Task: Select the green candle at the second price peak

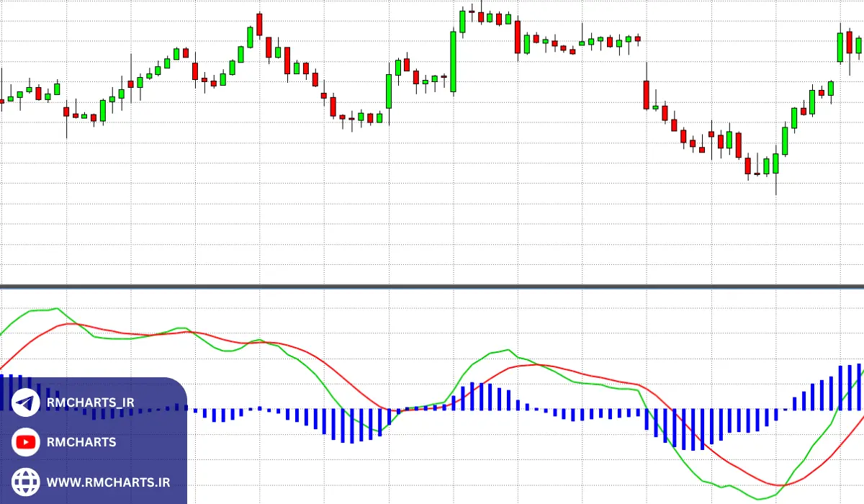Action: (462, 21)
